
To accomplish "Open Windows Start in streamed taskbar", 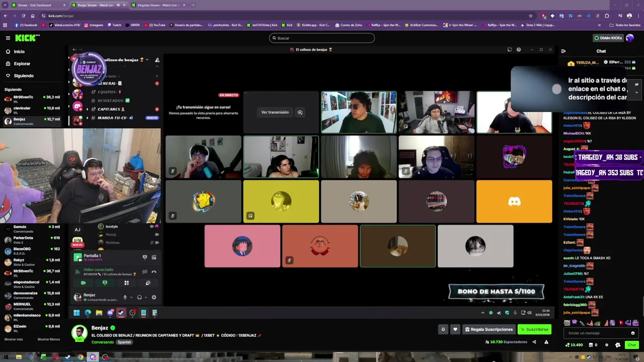I will pos(76,313).
